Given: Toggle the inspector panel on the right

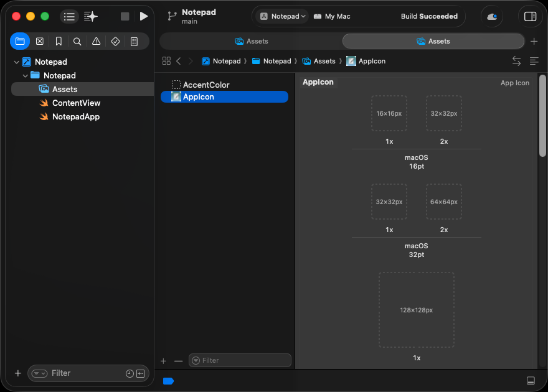Looking at the screenshot, I should 530,16.
